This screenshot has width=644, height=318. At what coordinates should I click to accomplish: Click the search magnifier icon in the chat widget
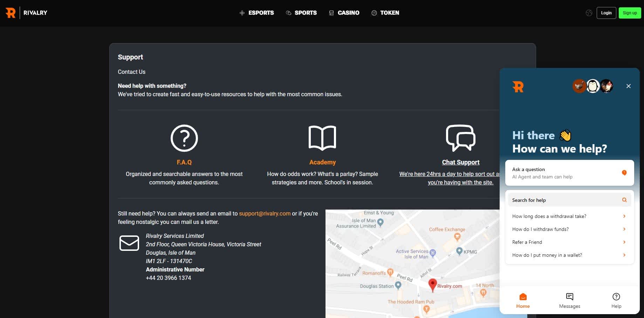pyautogui.click(x=624, y=200)
